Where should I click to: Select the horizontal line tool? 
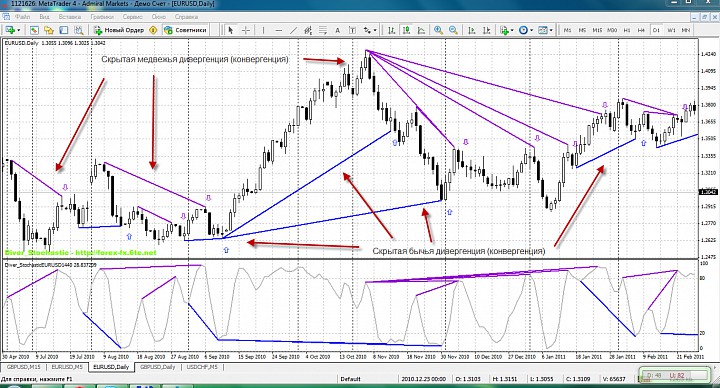(x=278, y=30)
